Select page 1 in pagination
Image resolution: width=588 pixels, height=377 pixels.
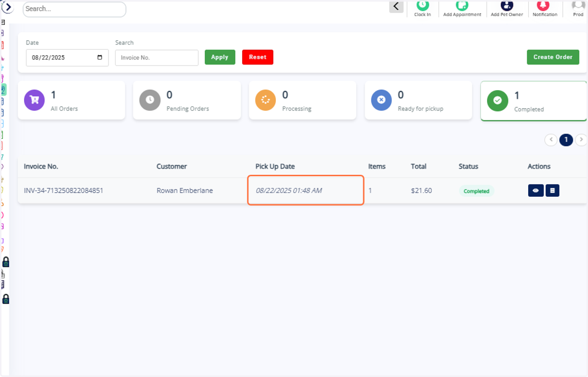pyautogui.click(x=566, y=140)
